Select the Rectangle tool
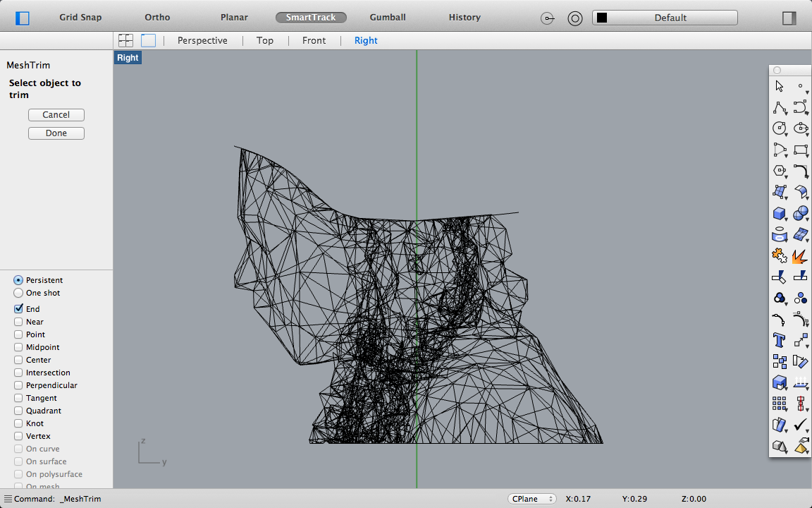 coord(801,150)
